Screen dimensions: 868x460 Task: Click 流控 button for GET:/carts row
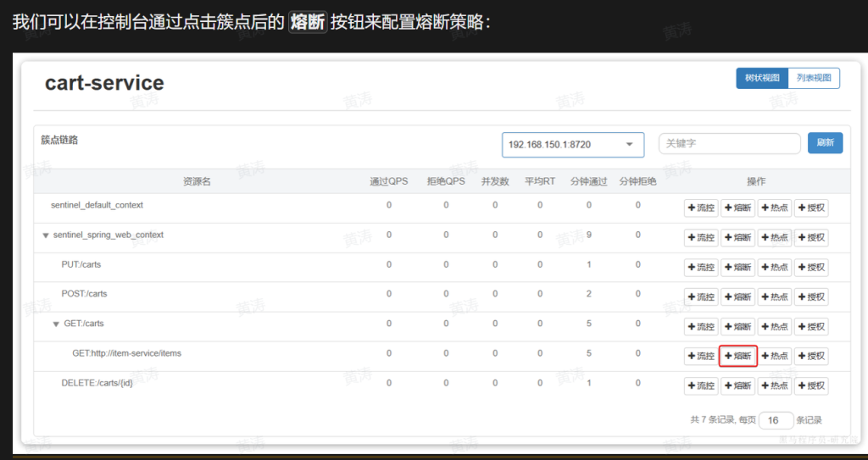[x=701, y=326]
